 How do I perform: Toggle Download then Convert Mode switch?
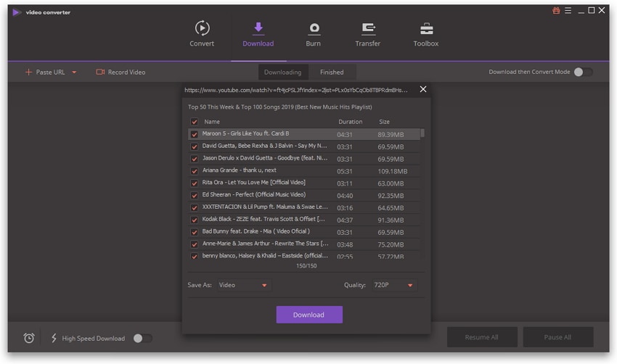click(x=583, y=72)
